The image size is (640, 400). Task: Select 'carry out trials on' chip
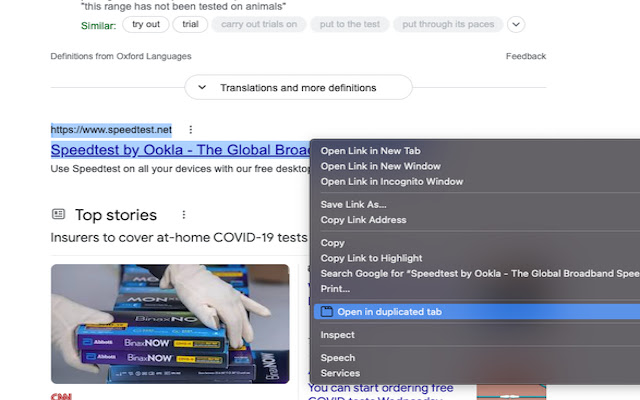pyautogui.click(x=259, y=24)
